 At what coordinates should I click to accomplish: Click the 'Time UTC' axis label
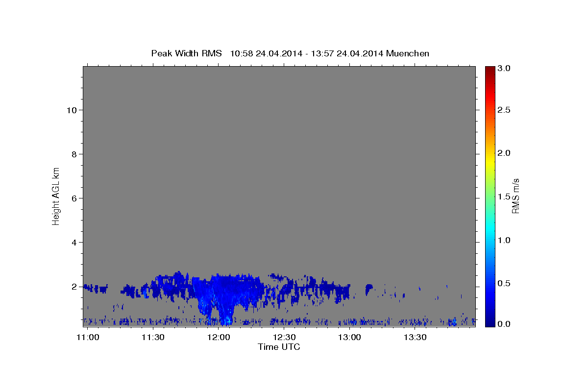[x=279, y=347]
